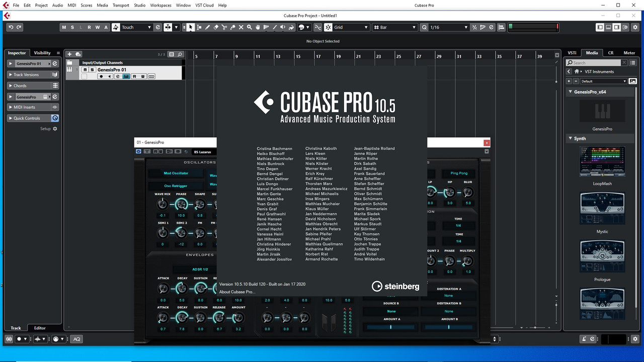Switch to the VSTi tab

(x=572, y=53)
